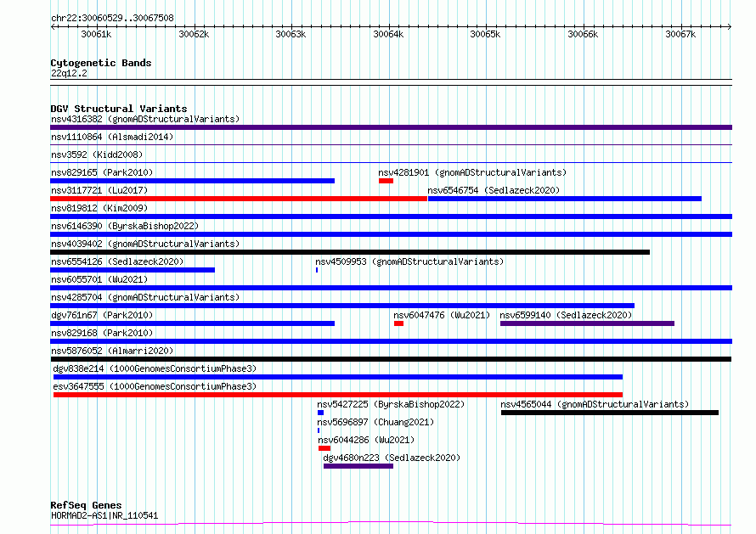Select the dgv761n67 blue bar
The width and height of the screenshot is (756, 534).
(x=192, y=323)
